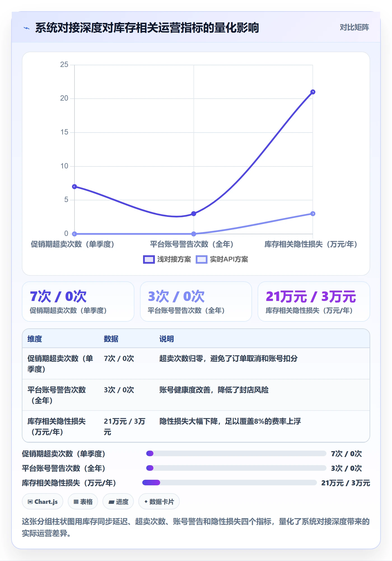Click the table data cell 3次 / 0次
The image size is (392, 561).
[x=119, y=390]
